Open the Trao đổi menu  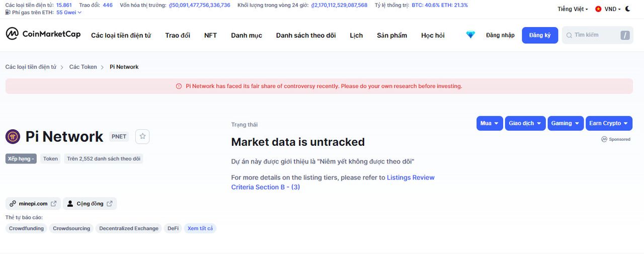pyautogui.click(x=178, y=35)
